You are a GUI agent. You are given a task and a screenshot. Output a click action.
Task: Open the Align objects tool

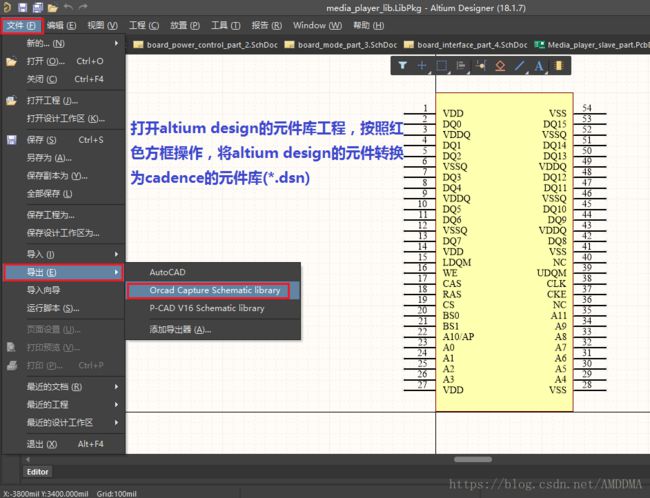tap(461, 66)
